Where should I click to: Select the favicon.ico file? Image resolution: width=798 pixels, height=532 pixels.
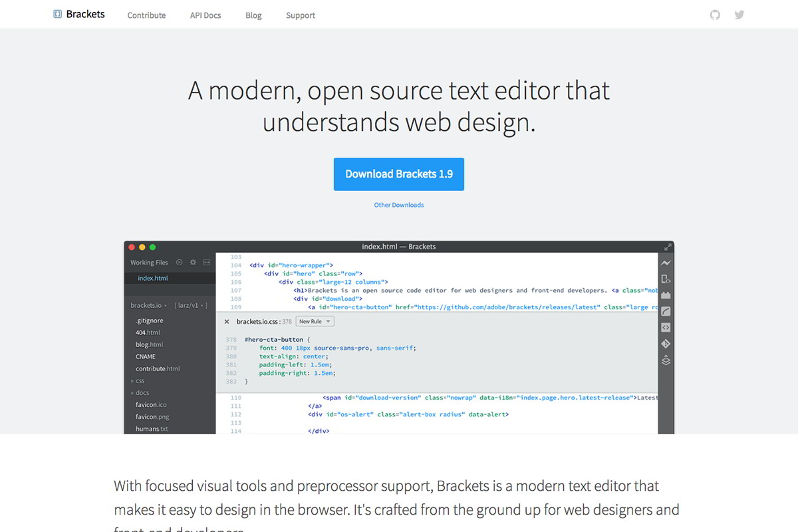[x=151, y=405]
